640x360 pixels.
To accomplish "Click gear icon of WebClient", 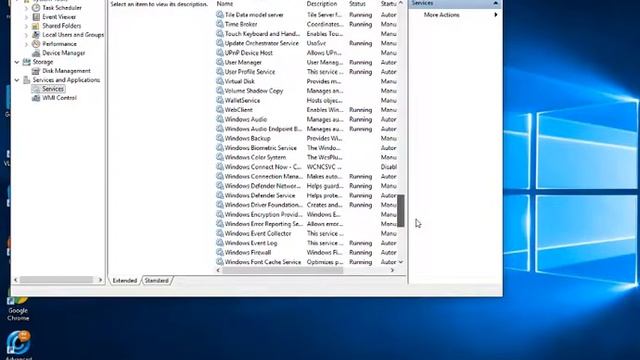I will pos(220,110).
